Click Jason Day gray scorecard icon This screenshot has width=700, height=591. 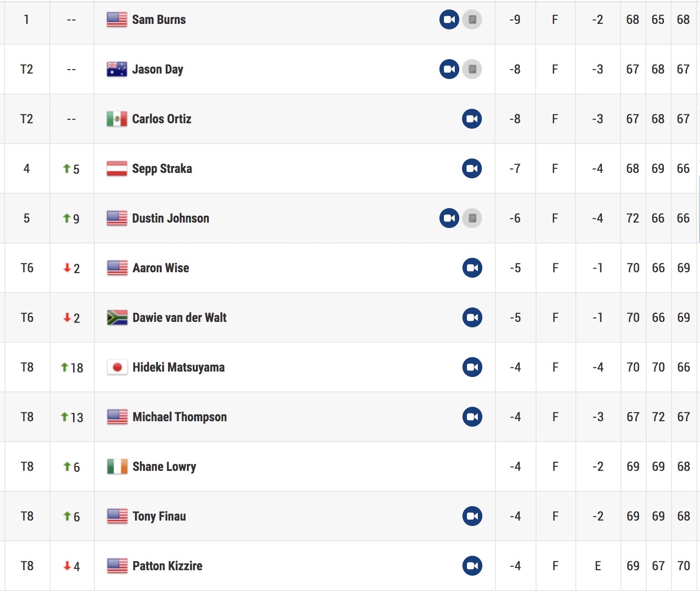[x=472, y=69]
